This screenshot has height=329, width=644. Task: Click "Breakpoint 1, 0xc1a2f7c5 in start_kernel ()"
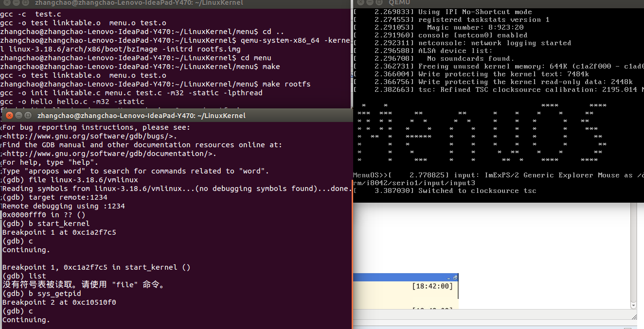pos(96,267)
